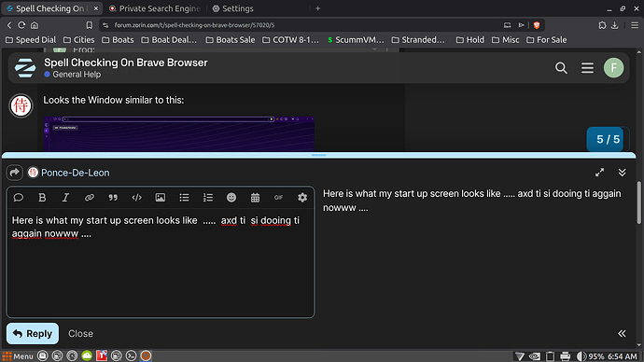Go back to the previous page
Viewport: 644px width, 362px height.
coord(9,25)
